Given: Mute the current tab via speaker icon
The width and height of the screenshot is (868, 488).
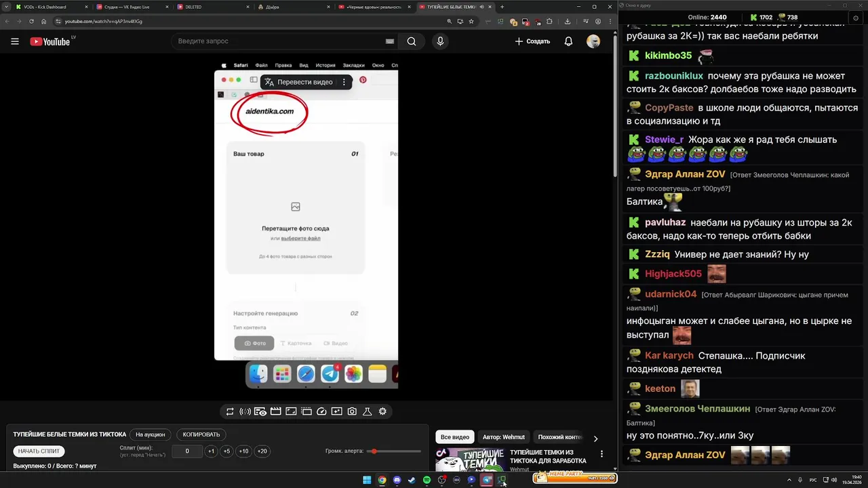Looking at the screenshot, I should tap(481, 7).
